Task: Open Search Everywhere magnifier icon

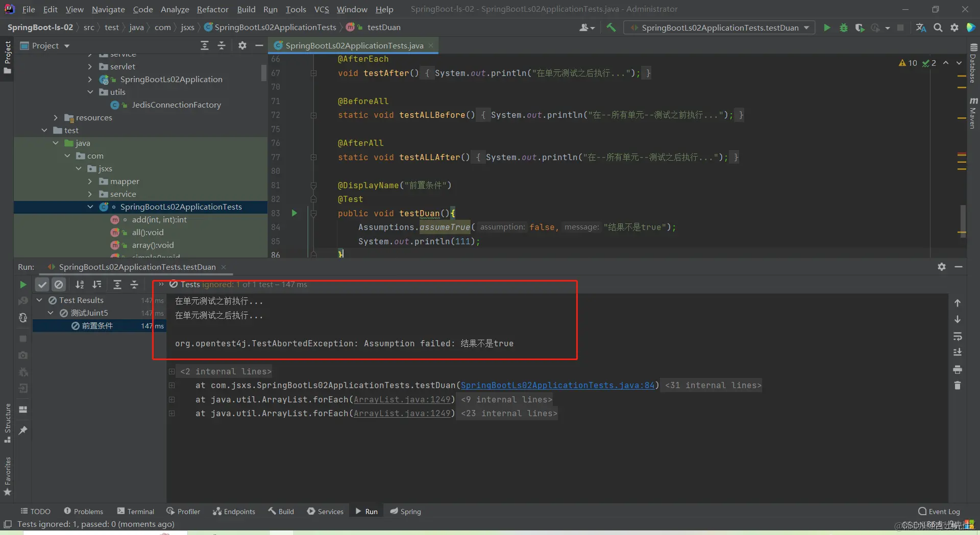Action: 938,28
